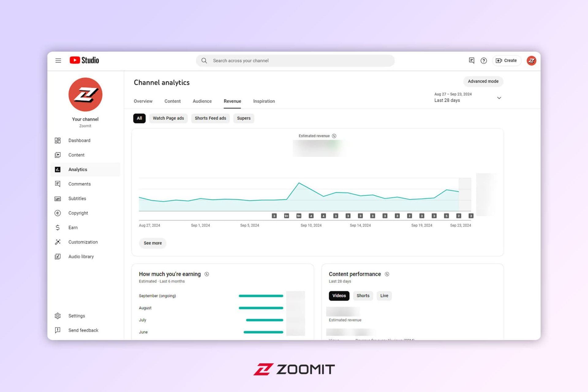Click the Create button

(507, 60)
